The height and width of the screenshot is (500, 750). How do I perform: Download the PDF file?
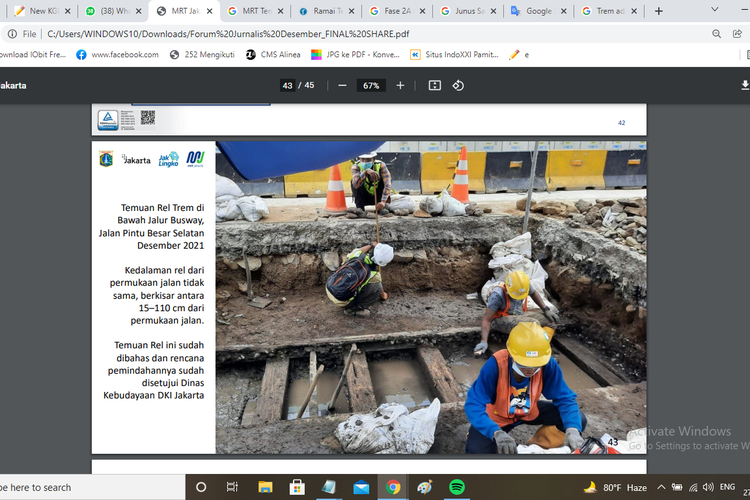pos(745,85)
